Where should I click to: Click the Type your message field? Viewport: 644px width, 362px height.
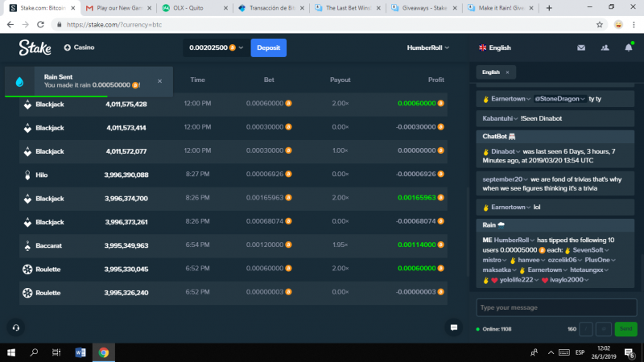pos(556,307)
